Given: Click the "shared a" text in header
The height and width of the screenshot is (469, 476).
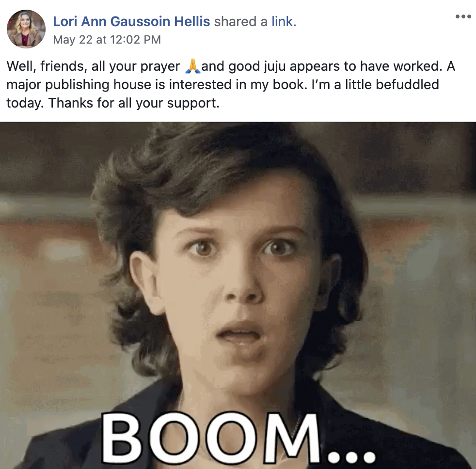Looking at the screenshot, I should [241, 21].
